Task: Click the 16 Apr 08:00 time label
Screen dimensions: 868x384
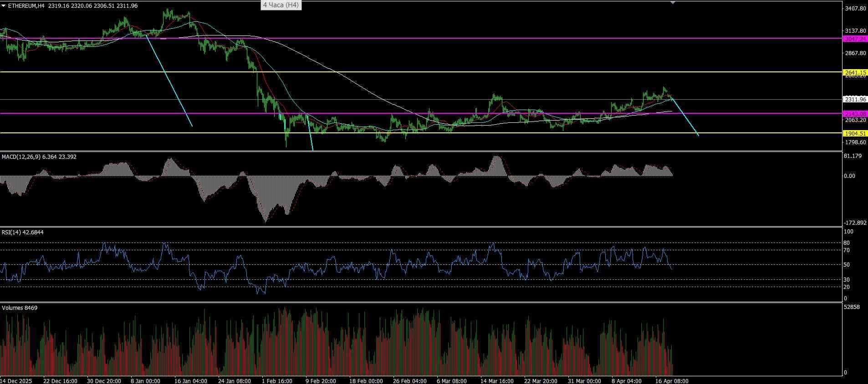Action: (672, 381)
